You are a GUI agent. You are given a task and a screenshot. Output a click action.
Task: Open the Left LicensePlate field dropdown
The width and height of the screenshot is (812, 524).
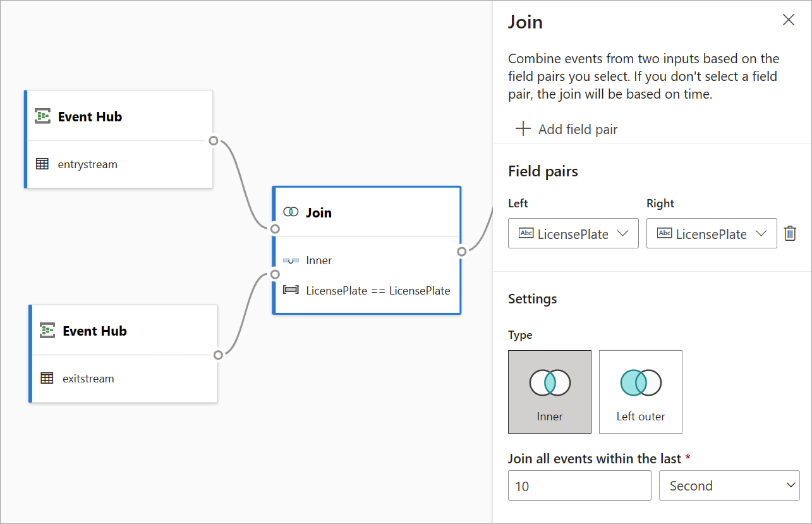click(x=623, y=233)
